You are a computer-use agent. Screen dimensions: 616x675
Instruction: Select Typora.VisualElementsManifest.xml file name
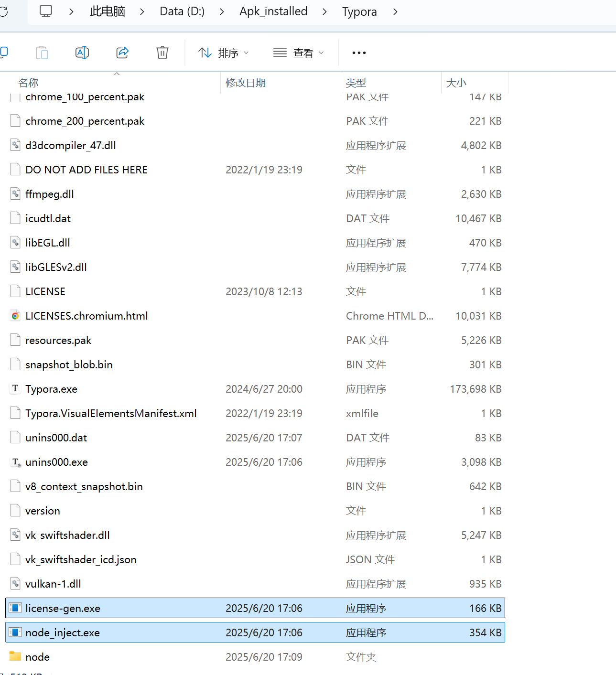111,413
